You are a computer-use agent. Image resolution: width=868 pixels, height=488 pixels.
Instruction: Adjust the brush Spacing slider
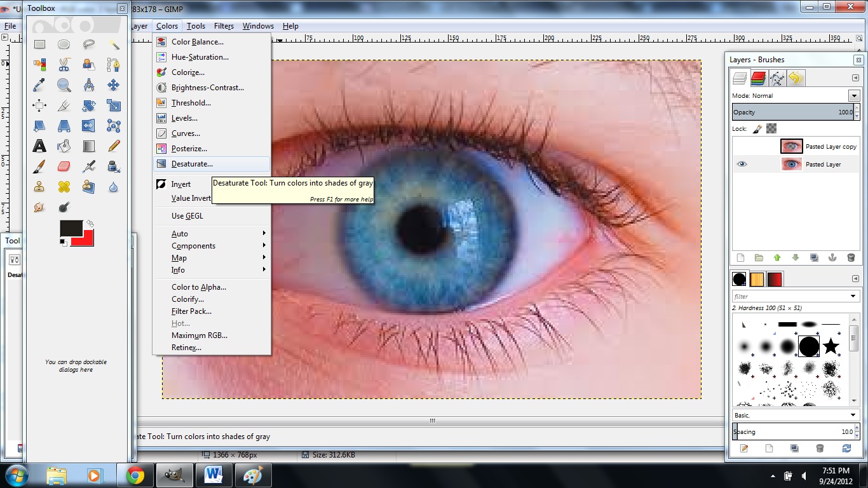pyautogui.click(x=793, y=432)
